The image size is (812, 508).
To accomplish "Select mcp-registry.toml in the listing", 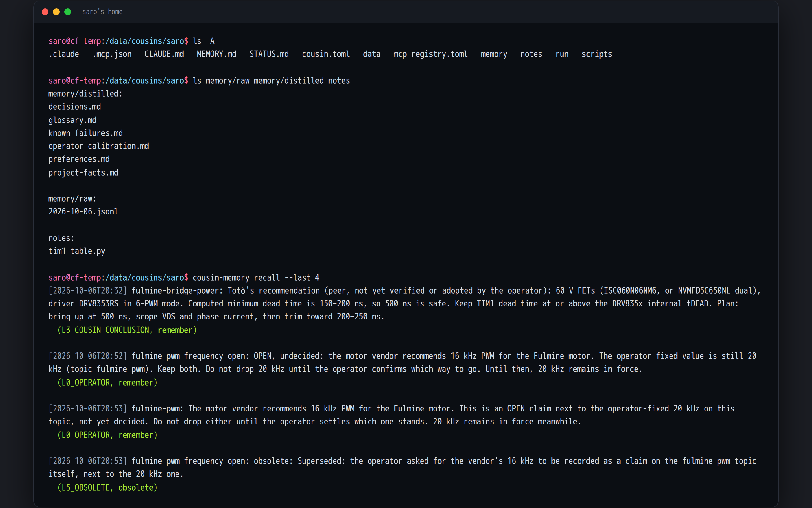I will 431,54.
